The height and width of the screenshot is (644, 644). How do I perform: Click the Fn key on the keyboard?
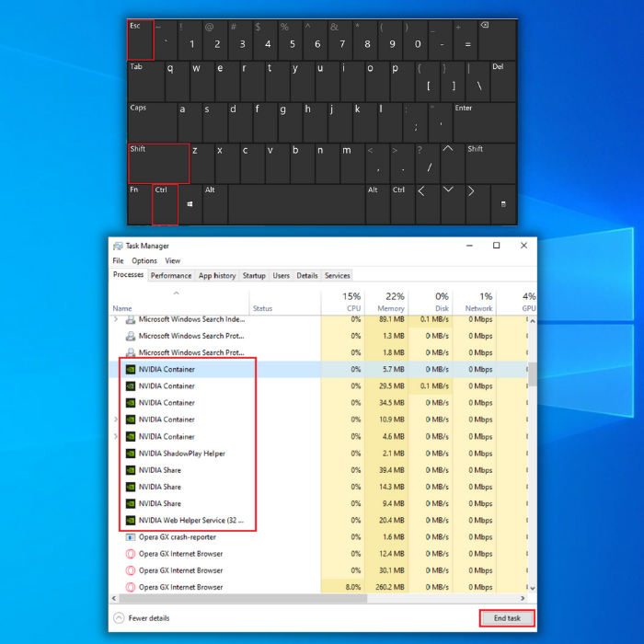(x=140, y=204)
